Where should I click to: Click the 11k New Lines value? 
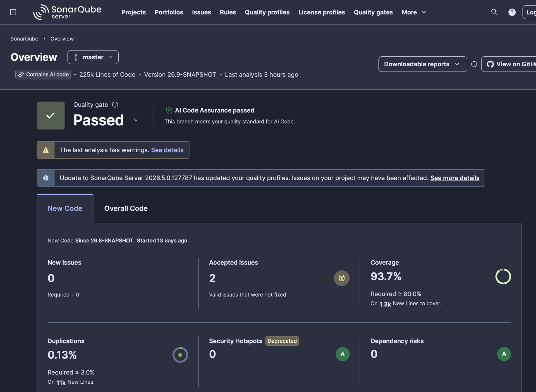tap(61, 383)
